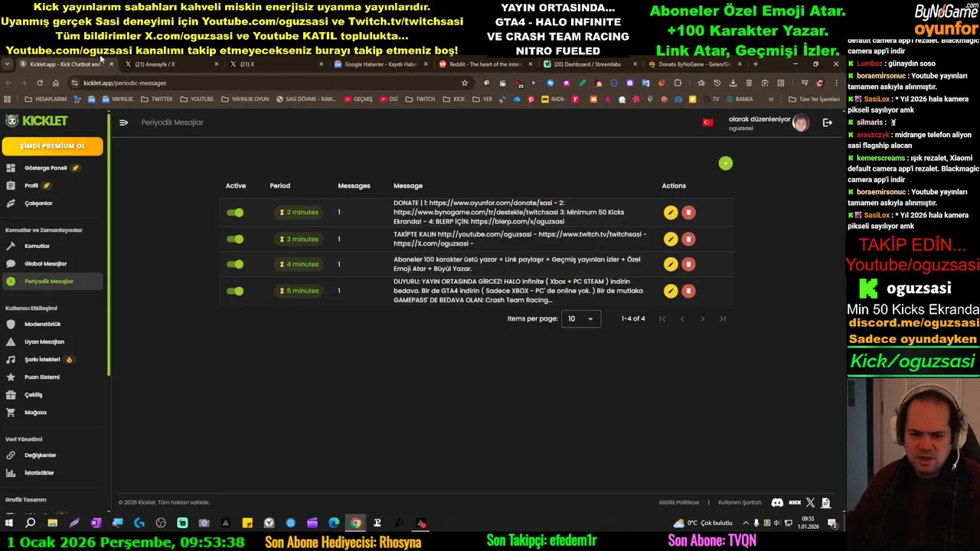980x551 pixels.
Task: Open taskbar search magnifier
Action: [x=31, y=523]
